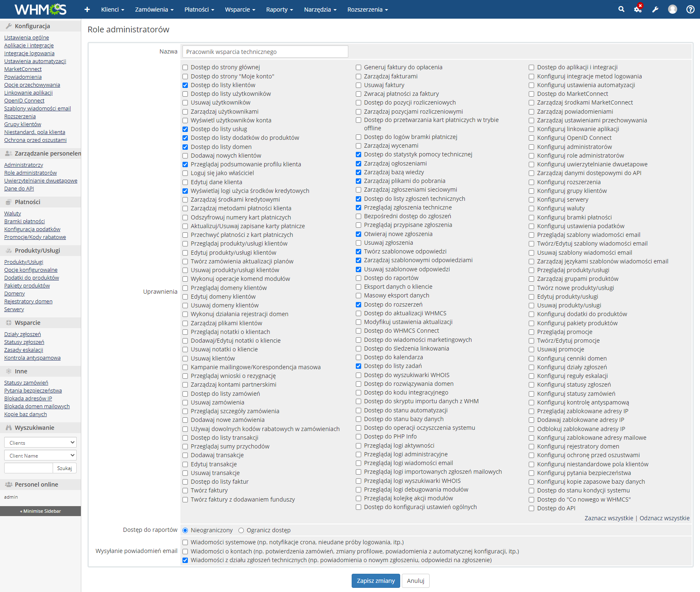Open the help question mark icon
The height and width of the screenshot is (592, 700).
pyautogui.click(x=690, y=9)
